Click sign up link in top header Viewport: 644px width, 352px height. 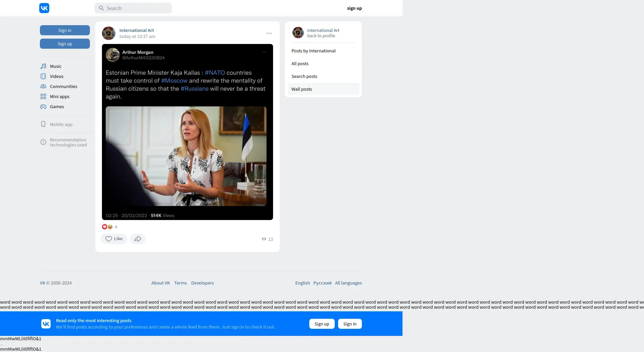tap(355, 8)
